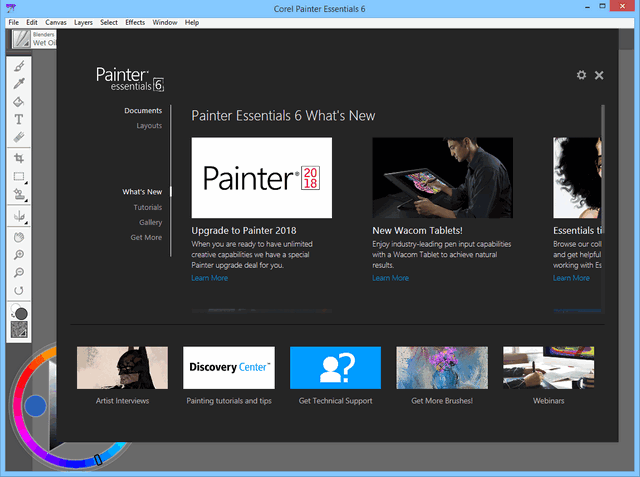Switch to the Get More section

(x=146, y=237)
